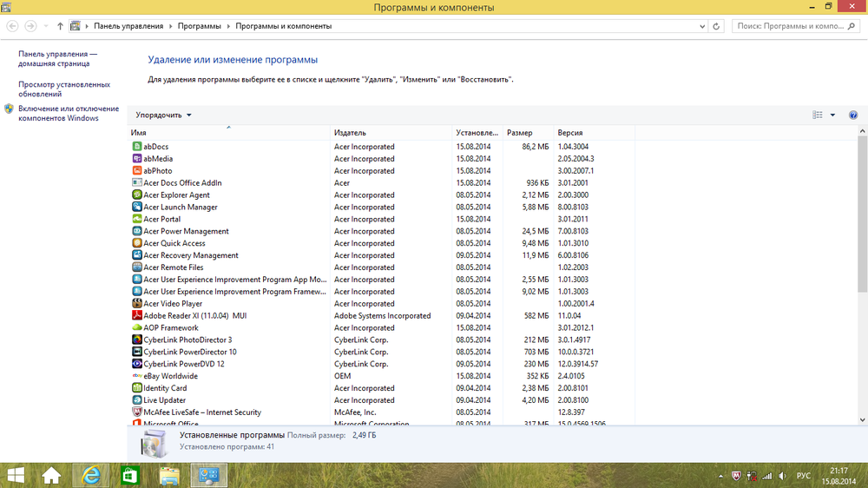The image size is (868, 488).
Task: Click the 703 МБ size cell
Action: [536, 352]
